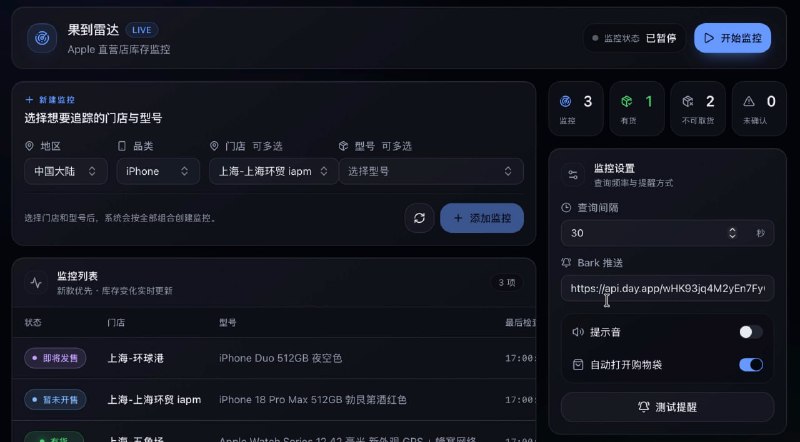Open the 选择型号 model dropdown
Screen dimensions: 800x442
pos(431,171)
